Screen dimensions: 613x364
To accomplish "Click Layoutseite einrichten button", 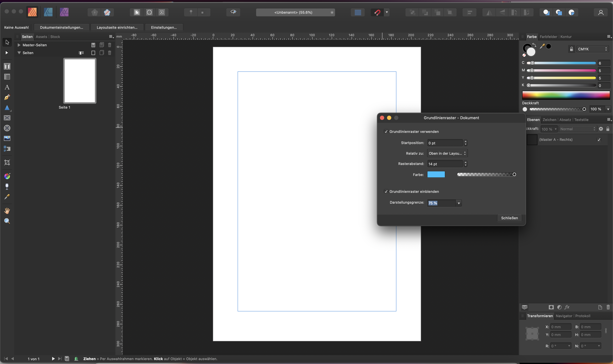I will click(117, 27).
